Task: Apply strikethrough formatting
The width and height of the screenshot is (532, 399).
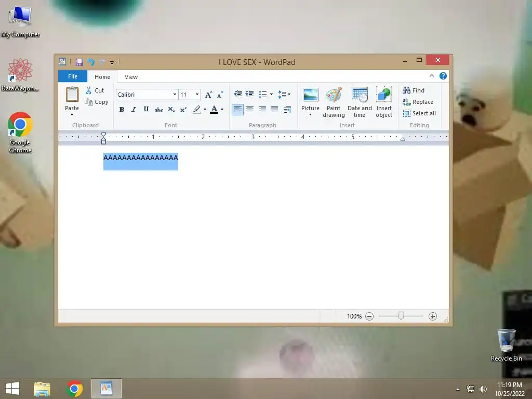Action: 159,110
